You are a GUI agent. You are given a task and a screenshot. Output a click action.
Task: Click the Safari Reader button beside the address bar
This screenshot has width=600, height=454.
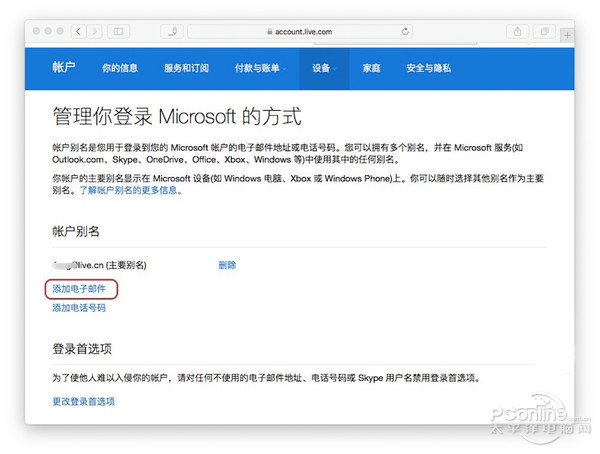coord(172,31)
